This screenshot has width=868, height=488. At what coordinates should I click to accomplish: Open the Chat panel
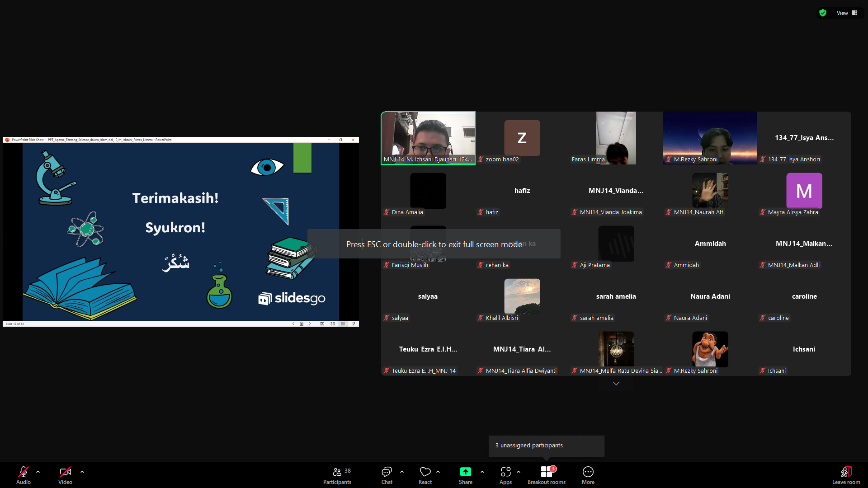click(x=387, y=475)
